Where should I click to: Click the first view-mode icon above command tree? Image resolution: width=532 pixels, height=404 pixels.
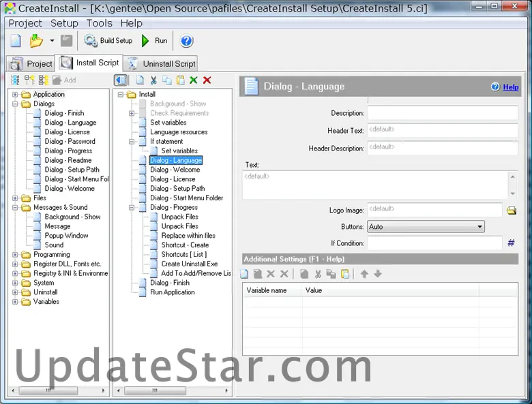(15, 80)
